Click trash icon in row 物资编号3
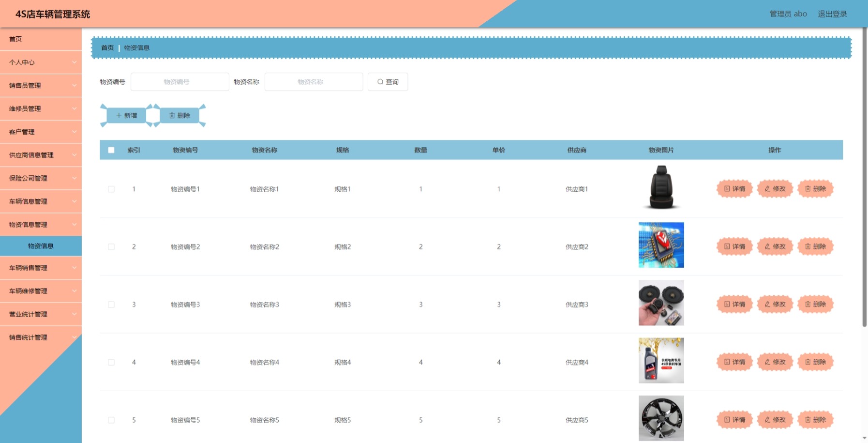Screen dimensions: 868x443 pos(808,304)
